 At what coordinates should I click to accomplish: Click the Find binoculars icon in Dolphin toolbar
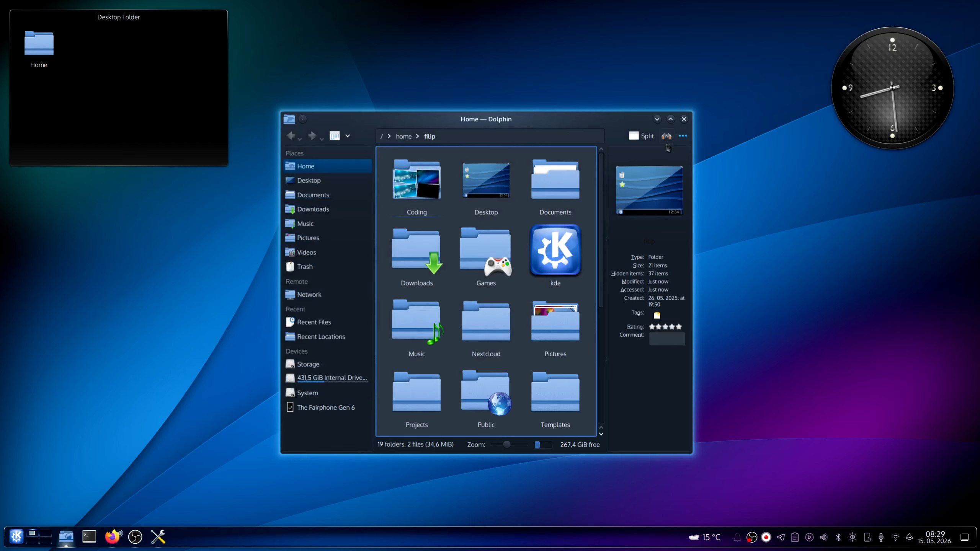tap(666, 136)
